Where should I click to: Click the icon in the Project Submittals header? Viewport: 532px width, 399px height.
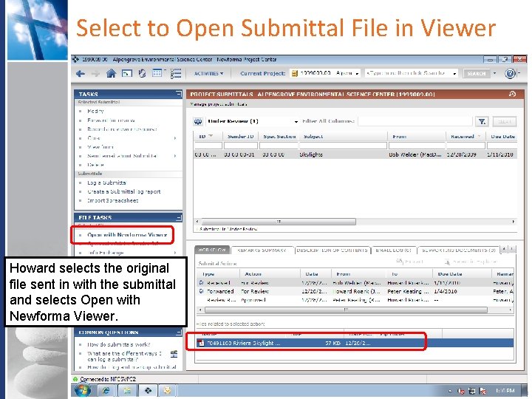(512, 94)
